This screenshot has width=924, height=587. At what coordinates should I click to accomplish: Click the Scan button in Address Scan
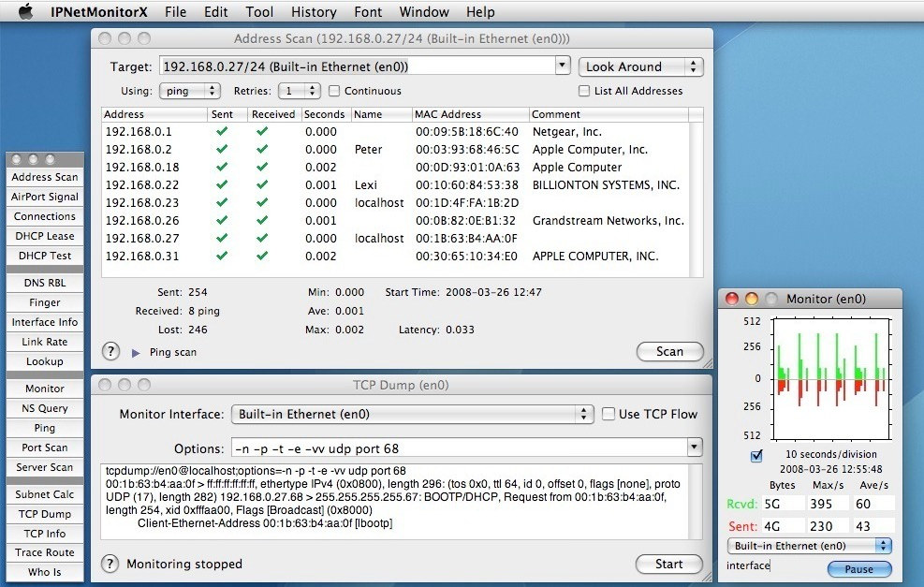(x=670, y=352)
